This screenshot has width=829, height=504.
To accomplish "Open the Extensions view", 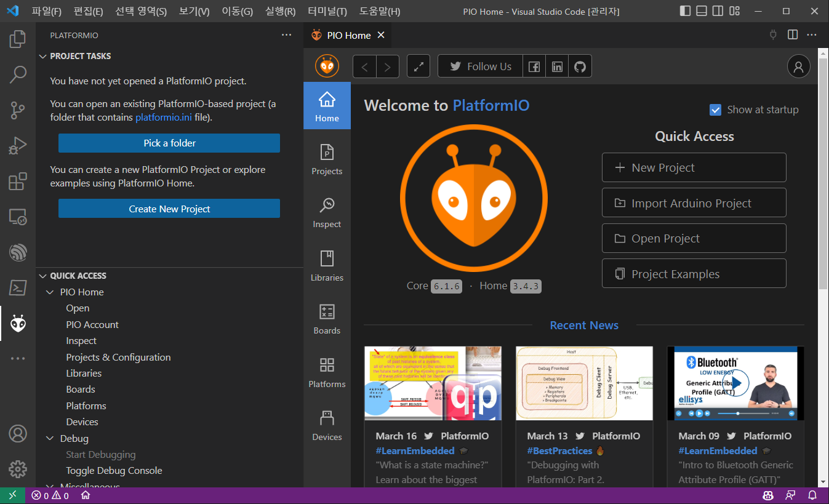I will pyautogui.click(x=18, y=182).
